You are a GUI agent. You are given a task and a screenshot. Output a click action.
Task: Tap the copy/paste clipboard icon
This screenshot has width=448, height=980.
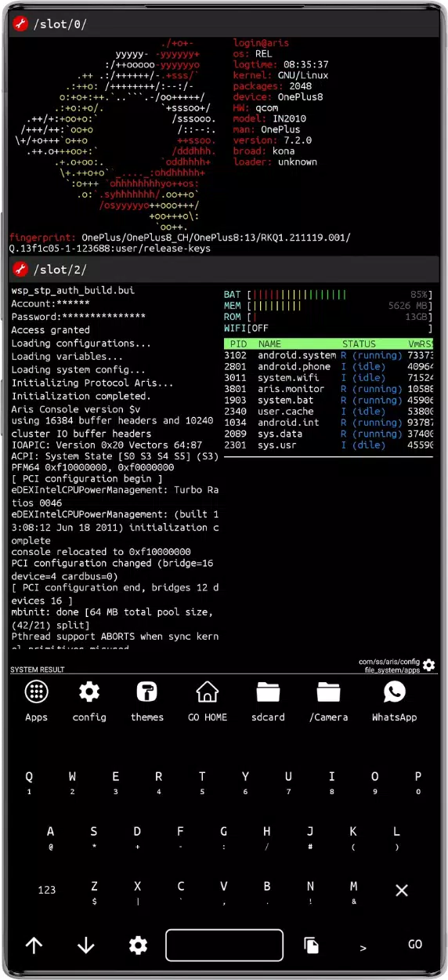pyautogui.click(x=311, y=946)
